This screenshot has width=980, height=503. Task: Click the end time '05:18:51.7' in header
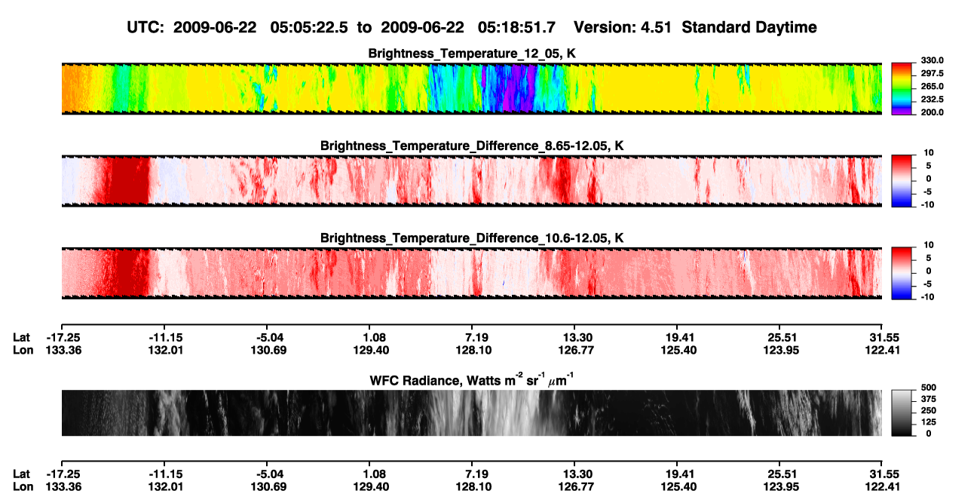[x=517, y=27]
